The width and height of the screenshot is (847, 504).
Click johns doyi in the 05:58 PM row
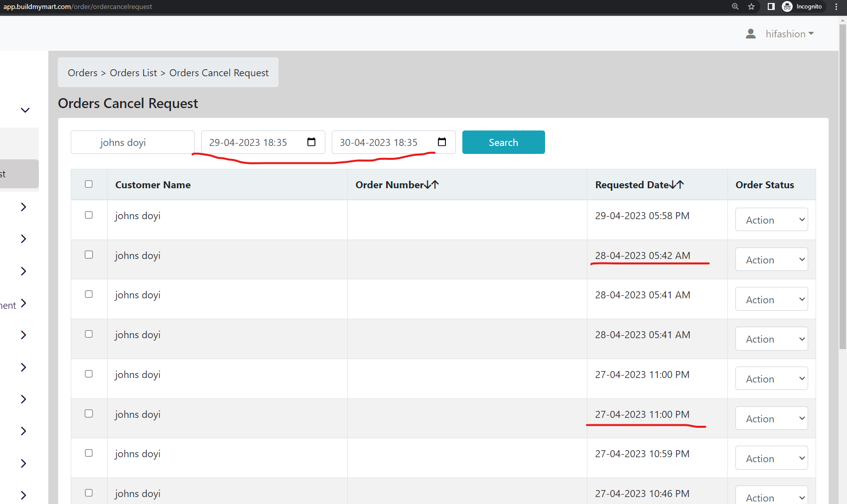138,216
